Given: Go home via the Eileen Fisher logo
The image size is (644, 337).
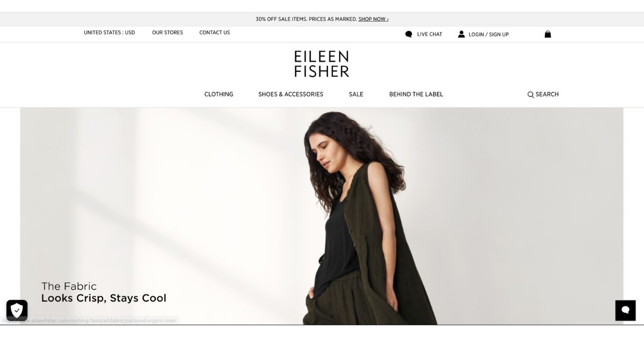Looking at the screenshot, I should click(321, 64).
